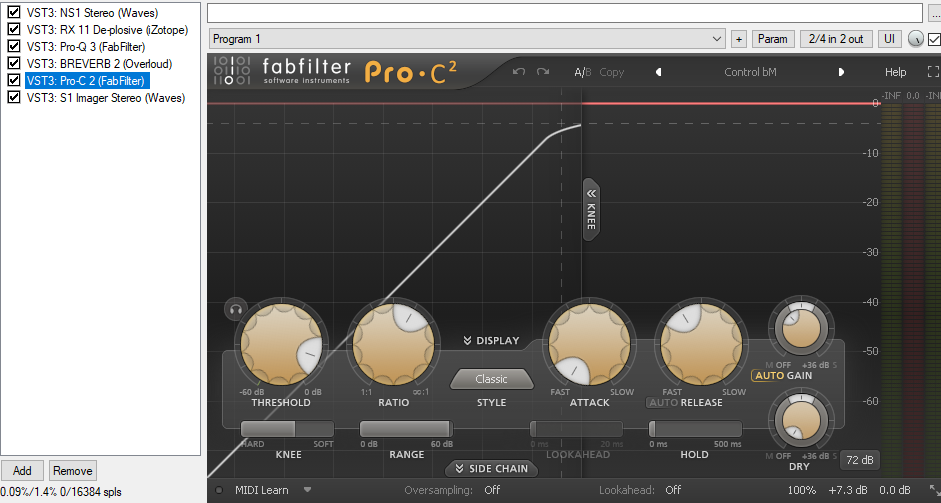Click the FabFilter logo icon
941x503 pixels.
232,70
